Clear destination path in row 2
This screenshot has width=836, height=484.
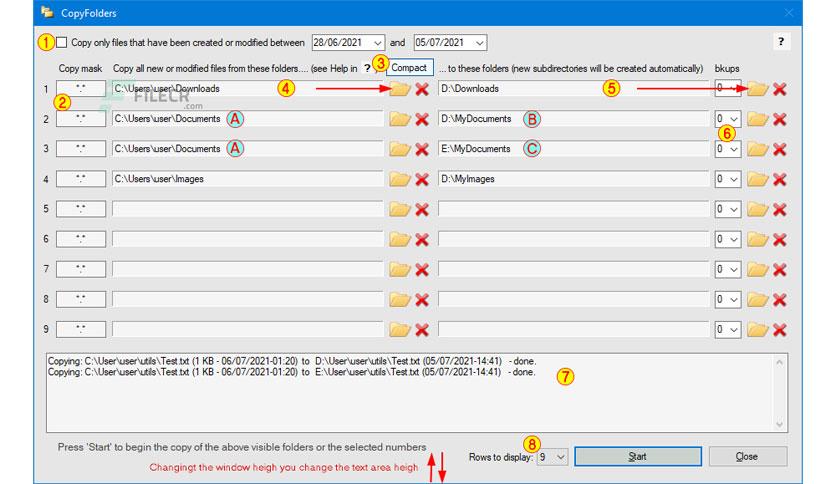(780, 119)
